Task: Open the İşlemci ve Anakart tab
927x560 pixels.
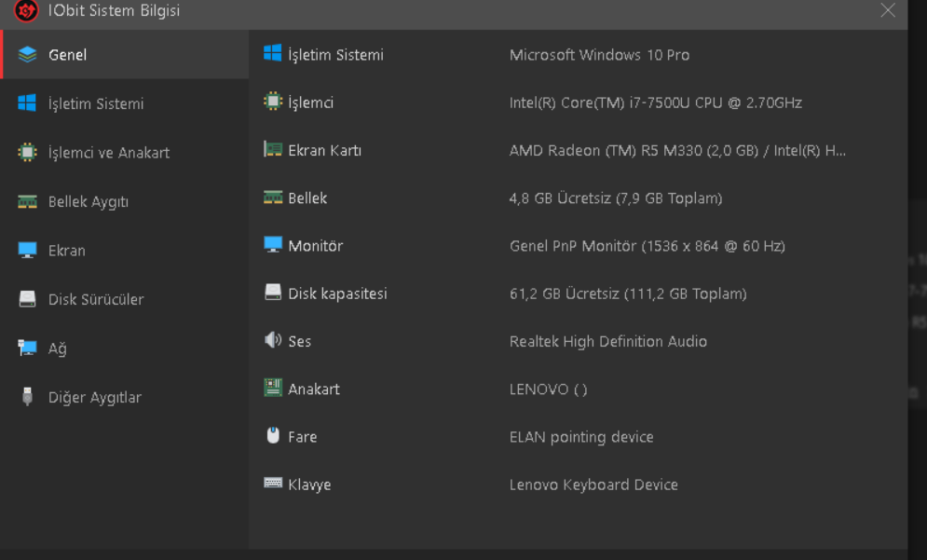Action: [109, 153]
